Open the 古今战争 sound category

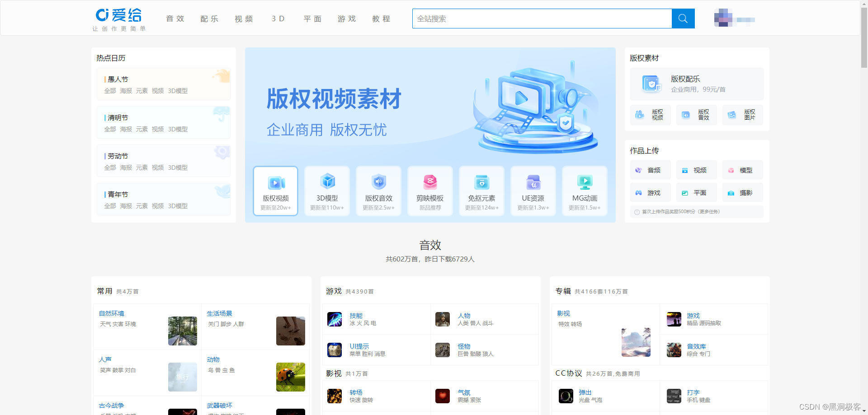[112, 406]
